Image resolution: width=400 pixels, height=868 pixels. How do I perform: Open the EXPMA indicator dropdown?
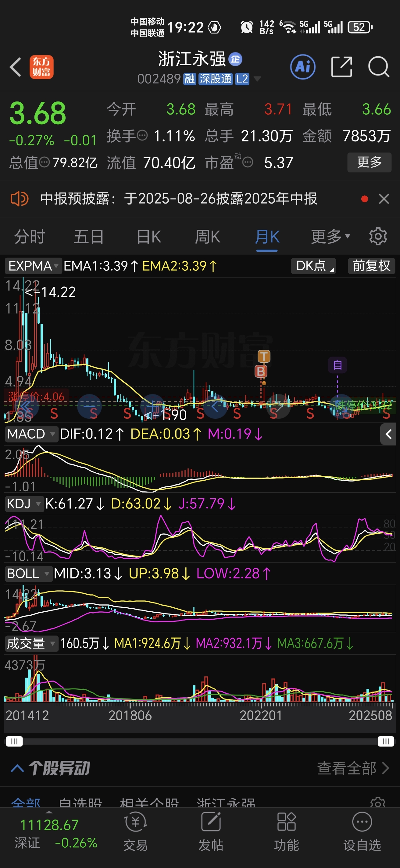pos(33,266)
